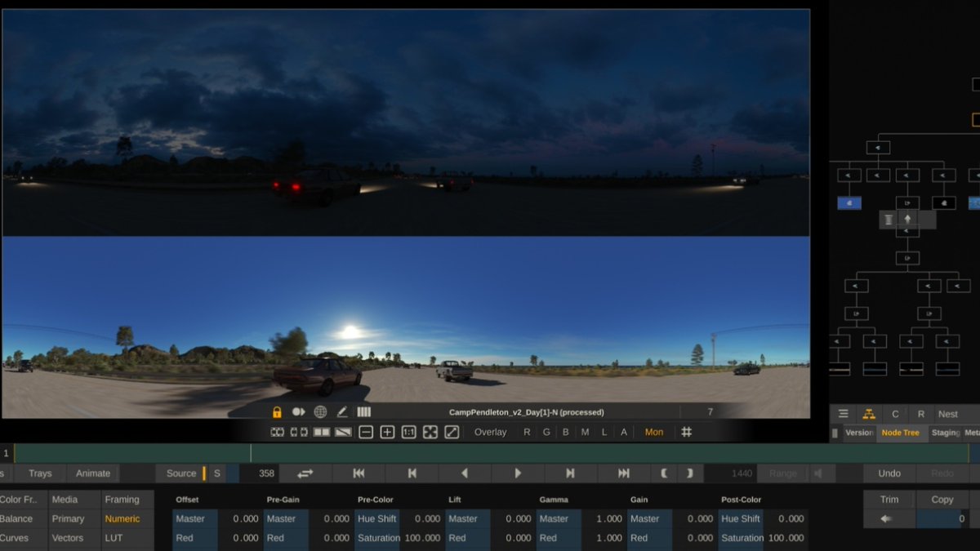Click the left arrow button under Trim
The width and height of the screenshot is (980, 551).
coord(889,519)
